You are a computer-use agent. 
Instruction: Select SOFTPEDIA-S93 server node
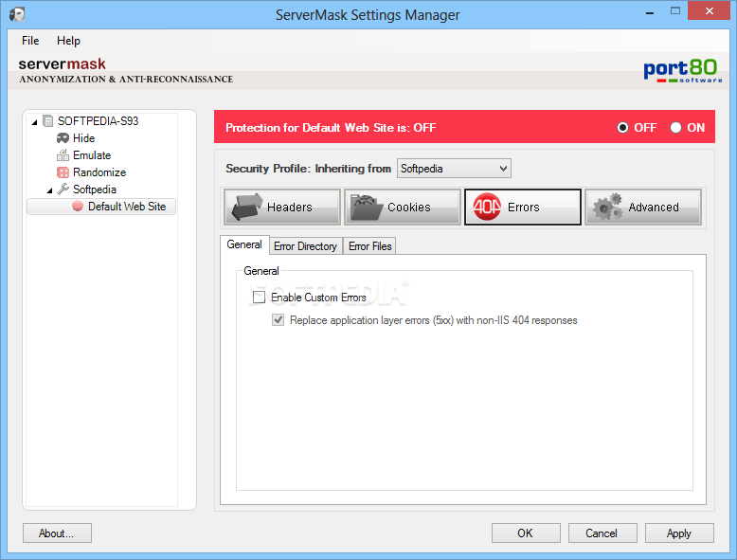[98, 121]
